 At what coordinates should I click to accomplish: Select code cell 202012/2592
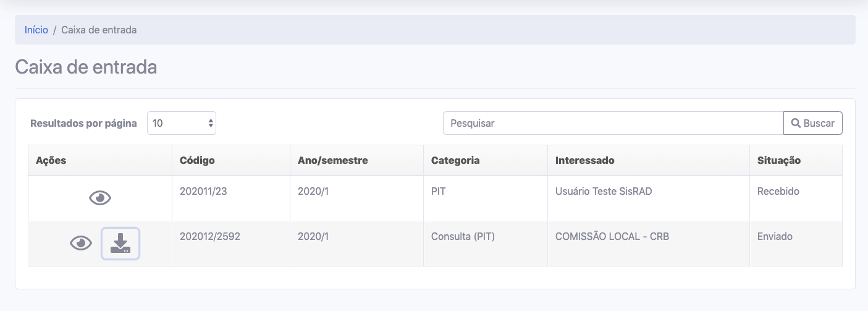pos(209,236)
